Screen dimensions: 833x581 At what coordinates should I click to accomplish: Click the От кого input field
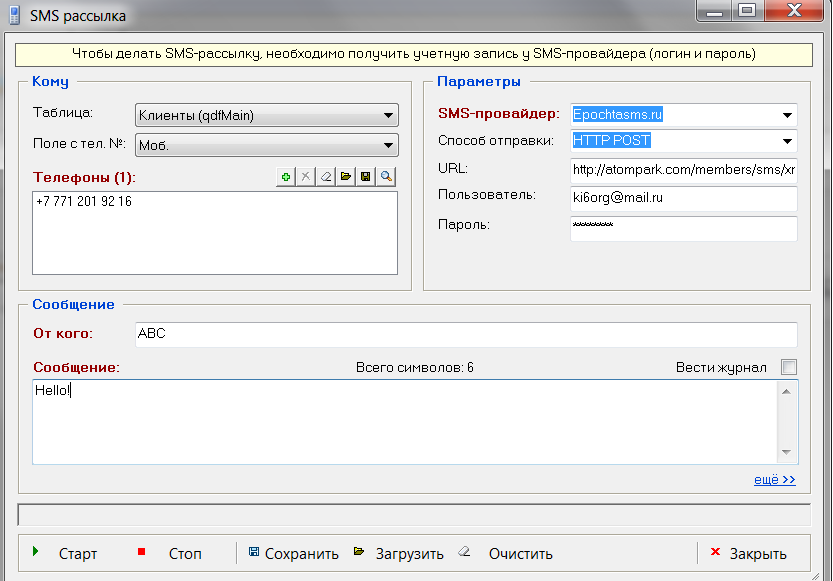pos(465,334)
